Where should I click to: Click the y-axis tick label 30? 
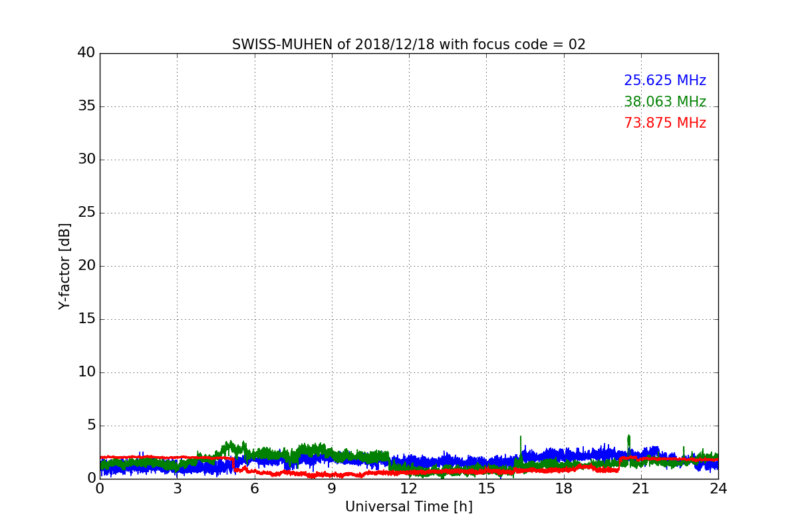(86, 159)
